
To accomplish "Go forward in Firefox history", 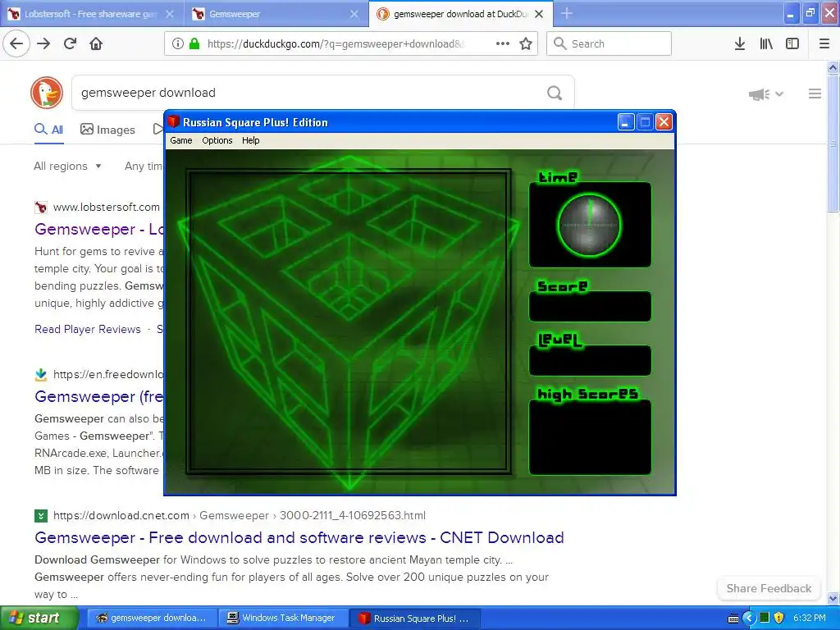I will pos(43,43).
